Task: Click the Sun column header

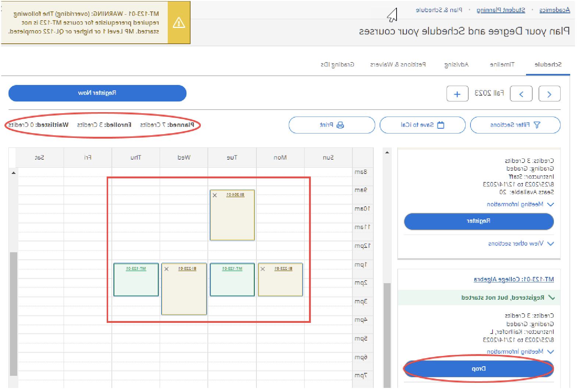Action: pyautogui.click(x=328, y=157)
